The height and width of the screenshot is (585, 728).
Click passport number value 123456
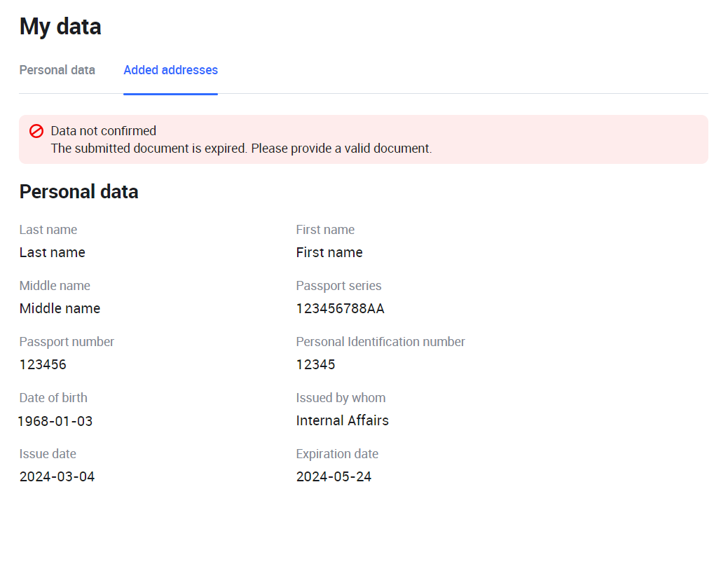43,364
